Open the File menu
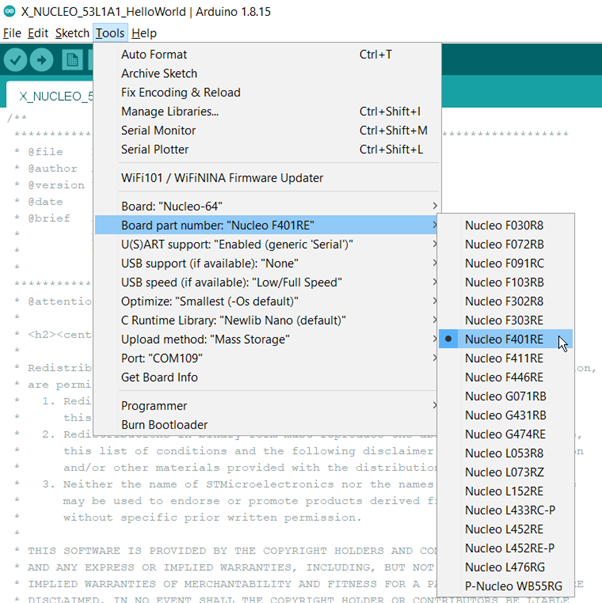602x603 pixels. point(12,33)
